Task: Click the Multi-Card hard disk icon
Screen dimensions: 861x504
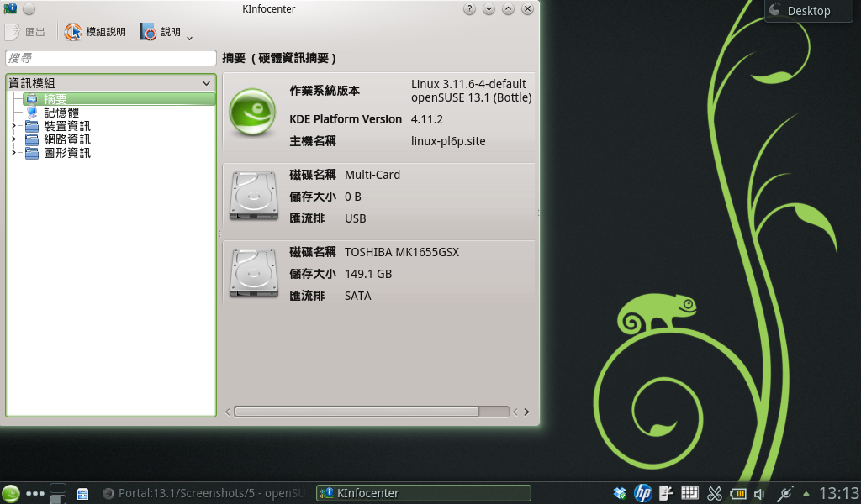Action: 254,196
